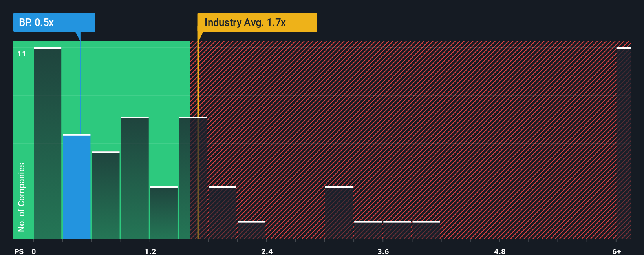Click the axis label 1.2

150,251
